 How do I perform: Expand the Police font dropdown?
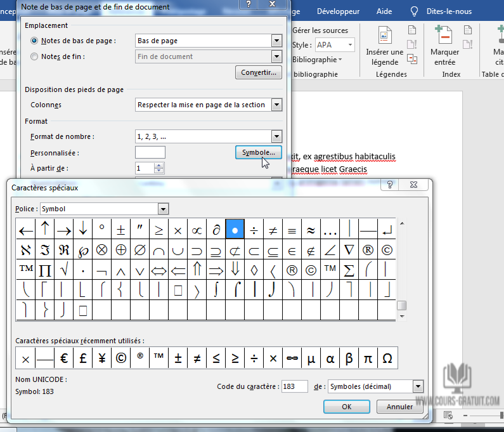click(x=164, y=209)
